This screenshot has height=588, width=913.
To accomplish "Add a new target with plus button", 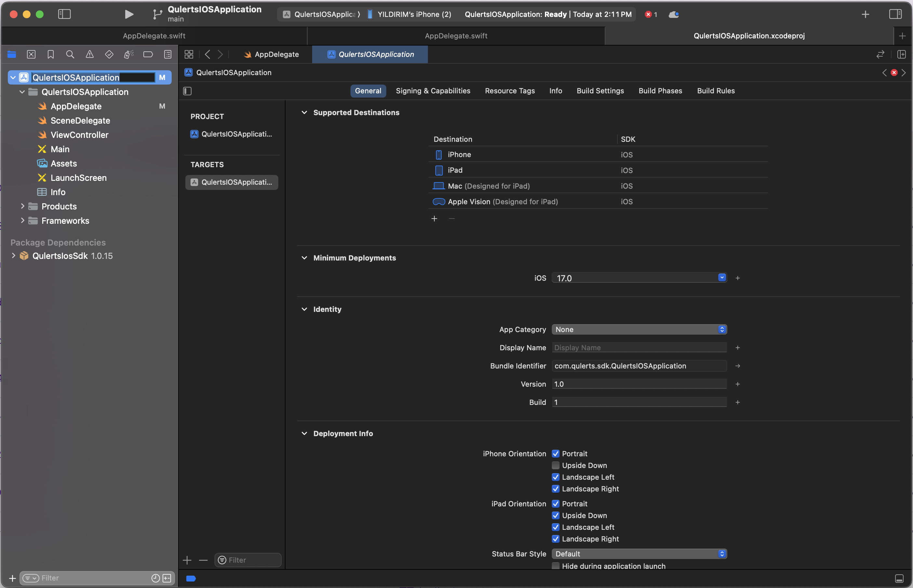I will 187,560.
